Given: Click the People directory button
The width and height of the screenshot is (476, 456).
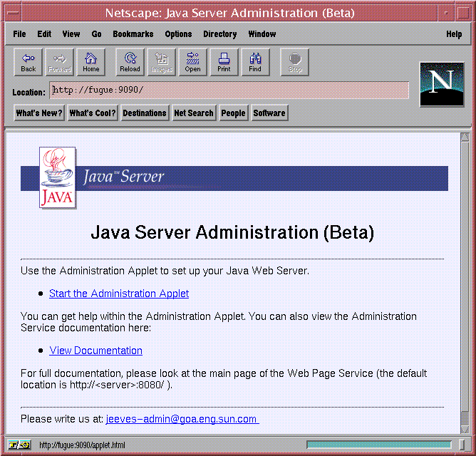Looking at the screenshot, I should [x=233, y=113].
